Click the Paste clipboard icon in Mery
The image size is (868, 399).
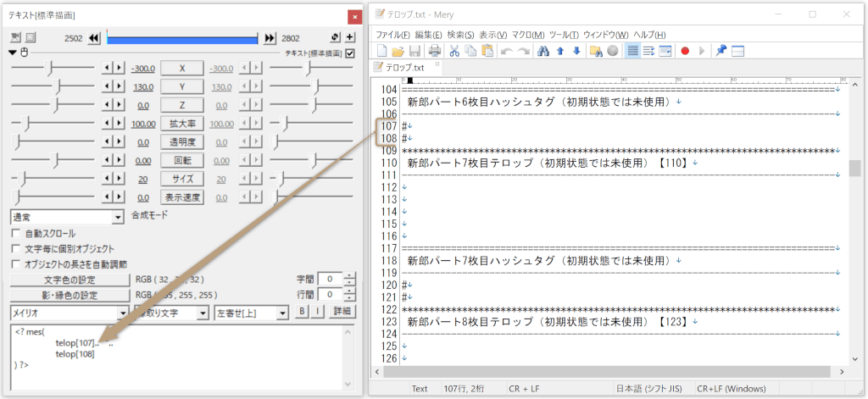click(x=487, y=51)
